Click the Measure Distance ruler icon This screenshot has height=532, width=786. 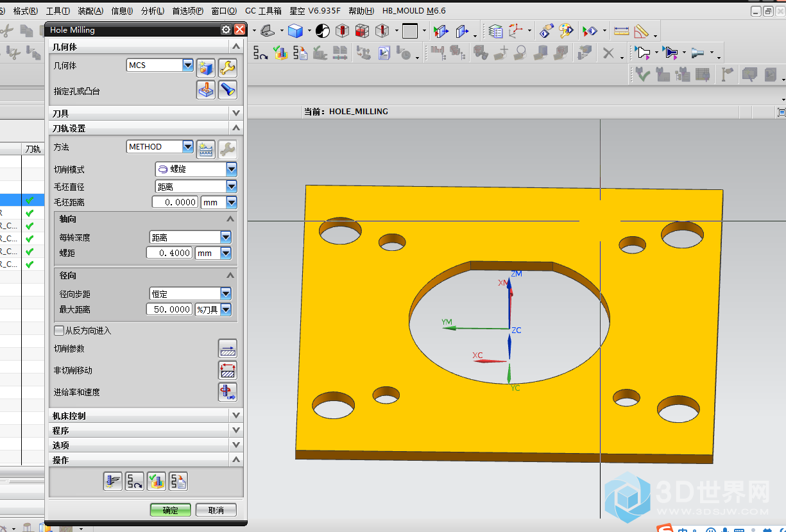(621, 31)
